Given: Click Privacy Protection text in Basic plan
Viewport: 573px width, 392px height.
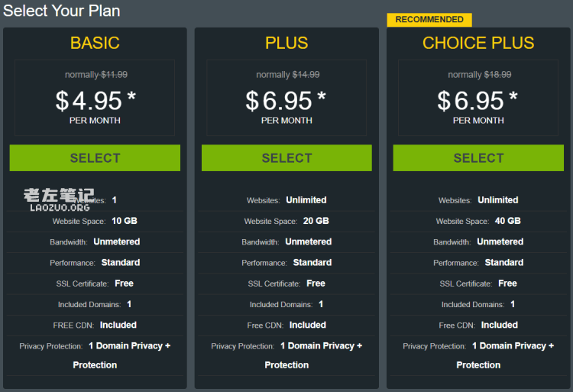Looking at the screenshot, I should point(50,346).
